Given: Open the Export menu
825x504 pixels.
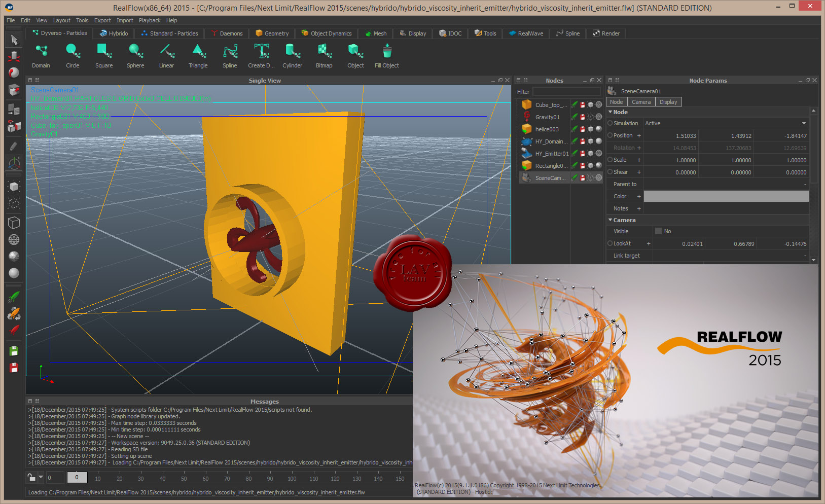Looking at the screenshot, I should tap(102, 20).
